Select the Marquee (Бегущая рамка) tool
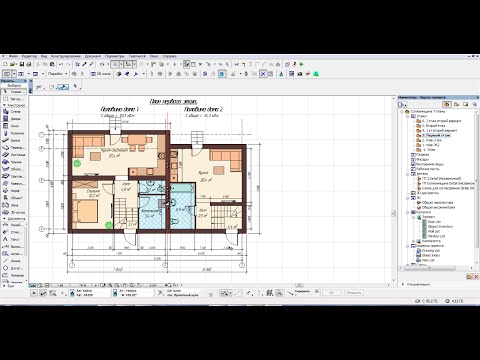This screenshot has height=360, width=480. (13, 99)
